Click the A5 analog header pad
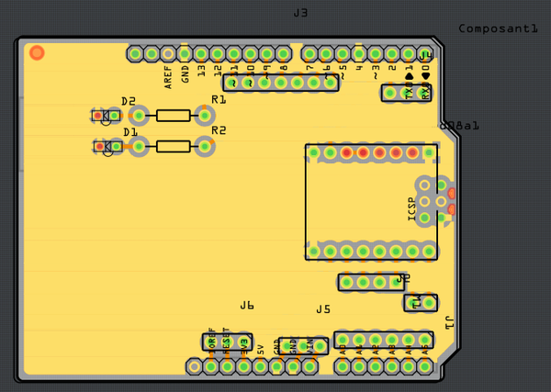551x392 pixels. [x=425, y=366]
